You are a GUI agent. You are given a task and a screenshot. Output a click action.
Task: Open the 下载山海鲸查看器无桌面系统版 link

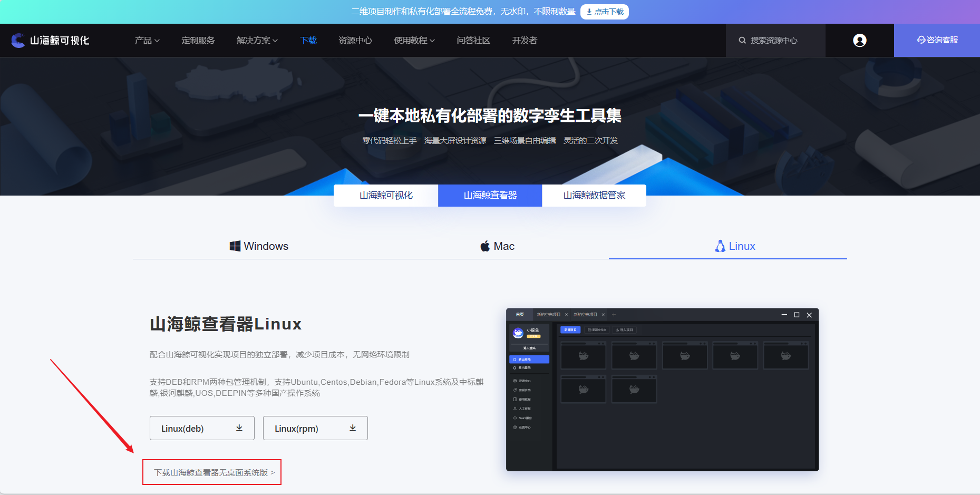pos(214,472)
